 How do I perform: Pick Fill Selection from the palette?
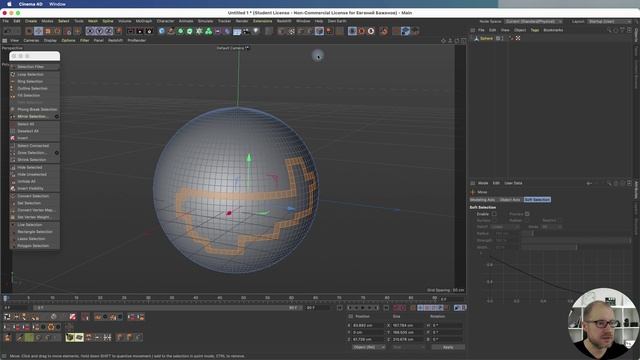click(x=29, y=95)
